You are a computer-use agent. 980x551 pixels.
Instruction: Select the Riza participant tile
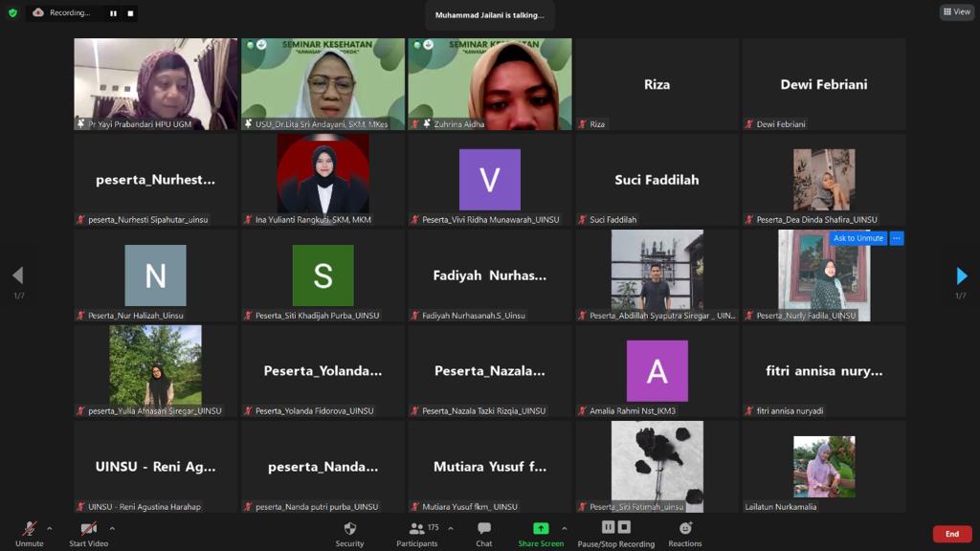pos(657,84)
